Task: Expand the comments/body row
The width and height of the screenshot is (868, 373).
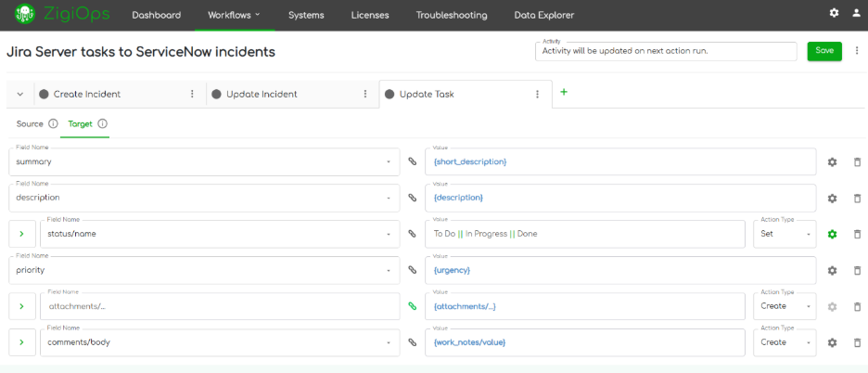Action: [x=22, y=342]
